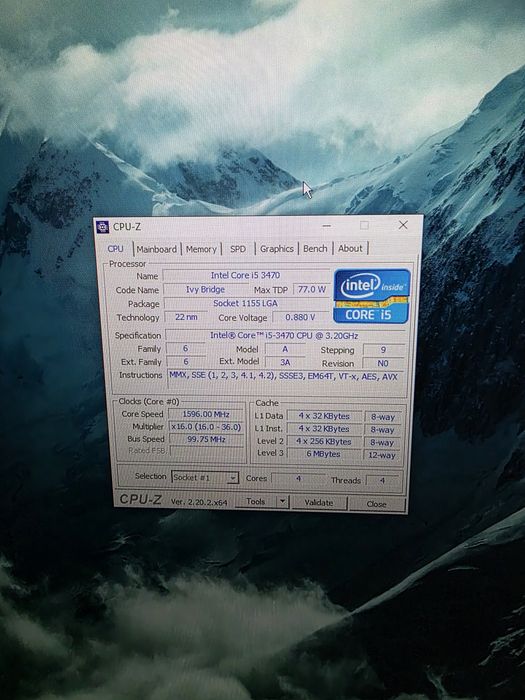Click the 0.880 V core voltage value
Image resolution: width=525 pixels, height=700 pixels.
[300, 317]
